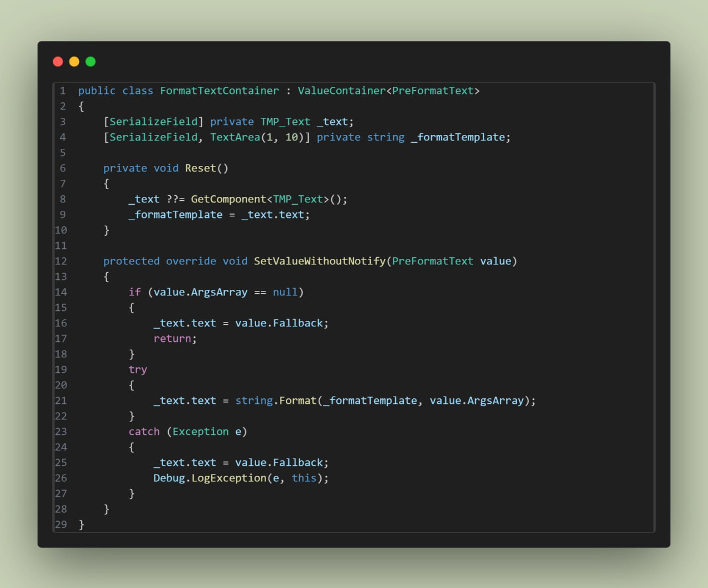Click the number 10 in TextArea arguments
Viewport: 708px width, 588px height.
click(x=291, y=137)
